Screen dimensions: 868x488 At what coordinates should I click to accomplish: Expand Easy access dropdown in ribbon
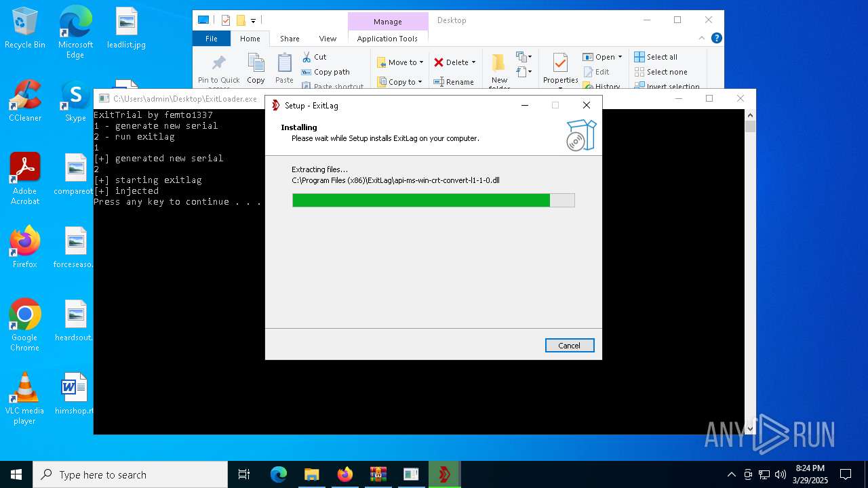pos(524,72)
